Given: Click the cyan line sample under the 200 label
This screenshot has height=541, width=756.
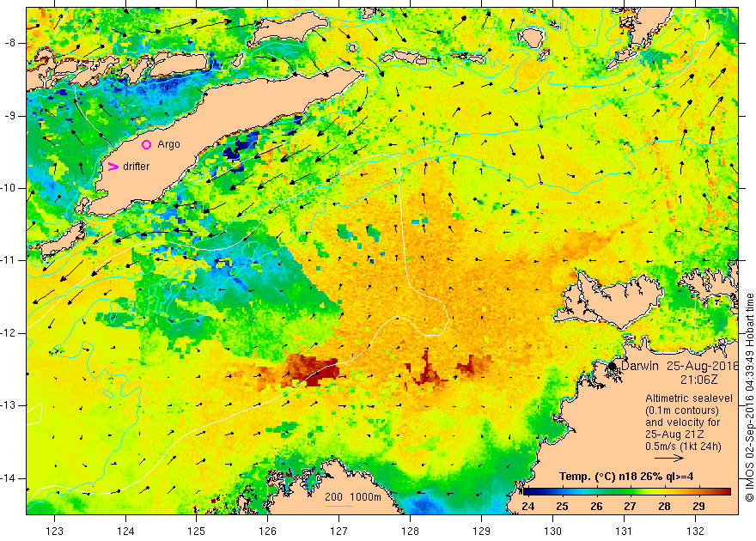Looking at the screenshot, I should 339,506.
